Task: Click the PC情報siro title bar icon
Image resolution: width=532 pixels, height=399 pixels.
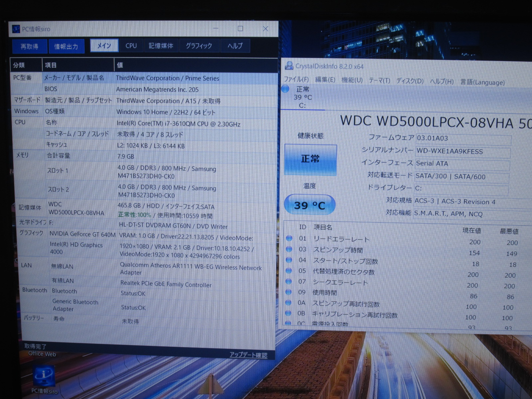Action: pyautogui.click(x=16, y=29)
